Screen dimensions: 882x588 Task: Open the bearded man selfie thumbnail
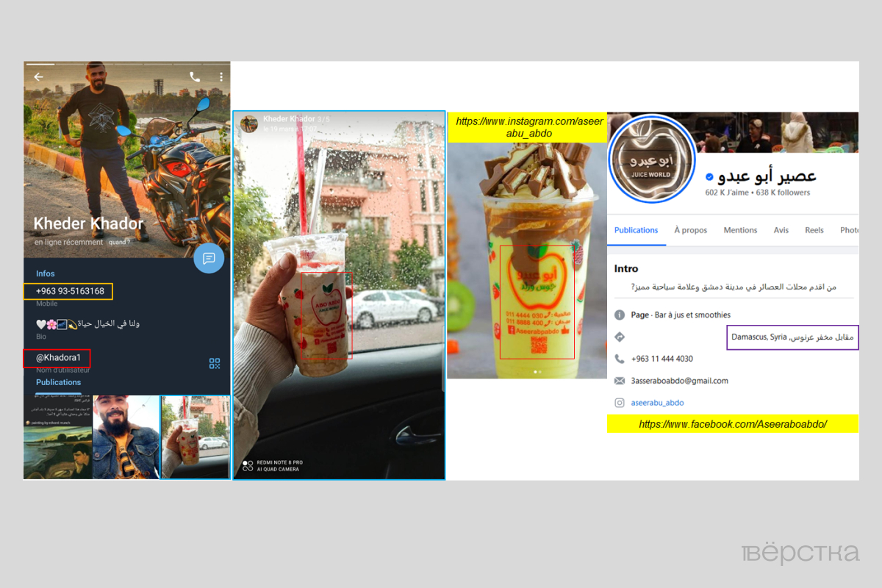tap(126, 437)
